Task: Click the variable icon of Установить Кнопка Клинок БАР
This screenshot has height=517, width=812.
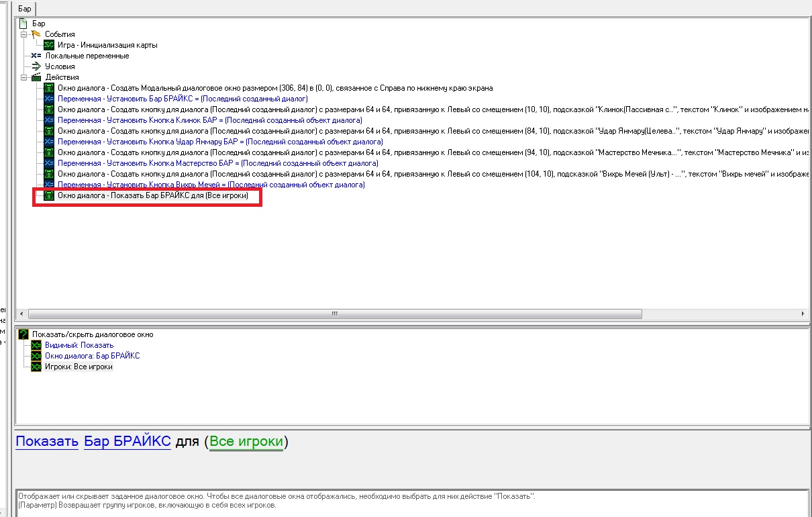Action: point(49,120)
